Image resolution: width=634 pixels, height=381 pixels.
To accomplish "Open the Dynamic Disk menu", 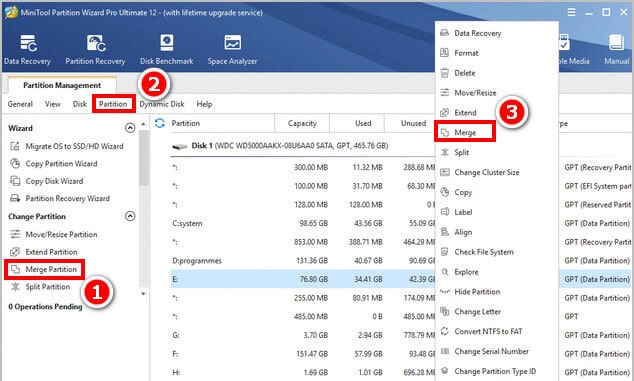I will (162, 104).
